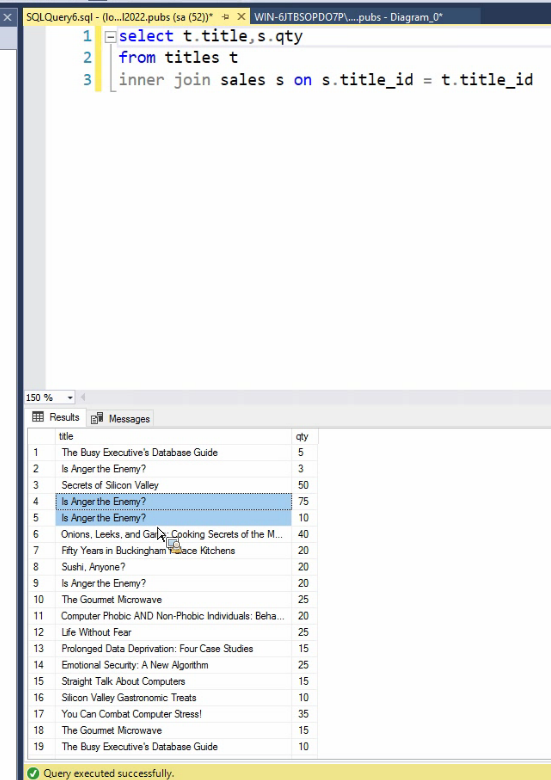Click the green query success icon
The width and height of the screenshot is (551, 780).
[x=33, y=773]
